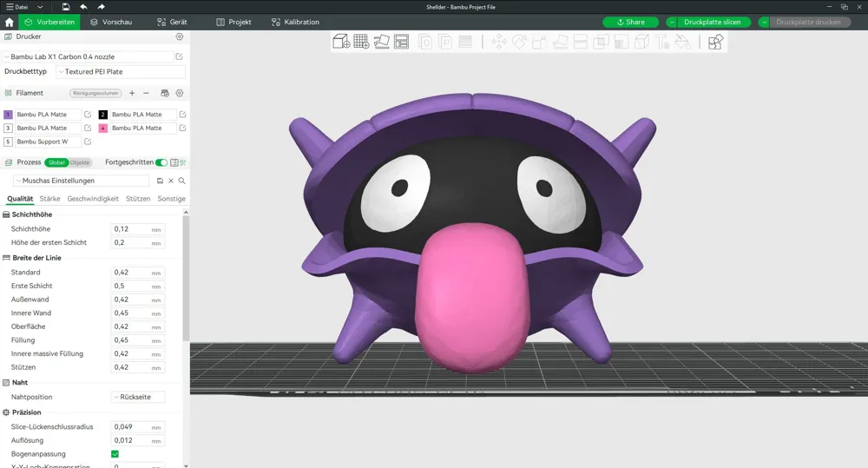The height and width of the screenshot is (468, 868).
Task: Click the Add model cube icon
Action: point(341,42)
